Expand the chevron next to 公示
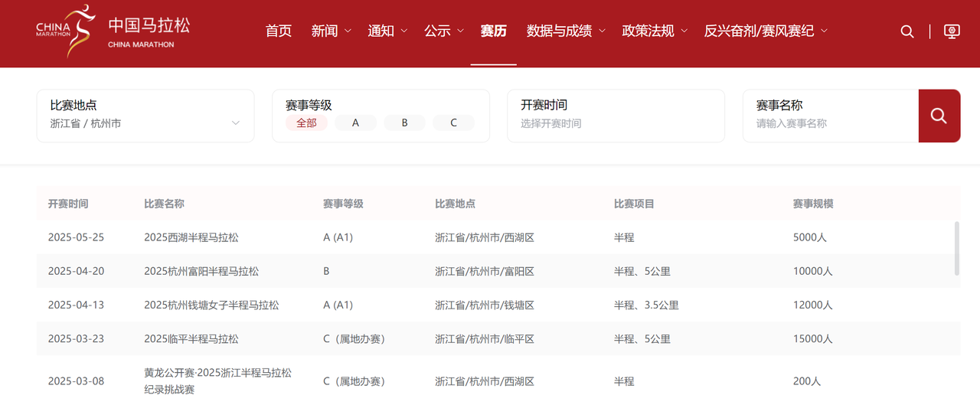980x405 pixels. [461, 31]
